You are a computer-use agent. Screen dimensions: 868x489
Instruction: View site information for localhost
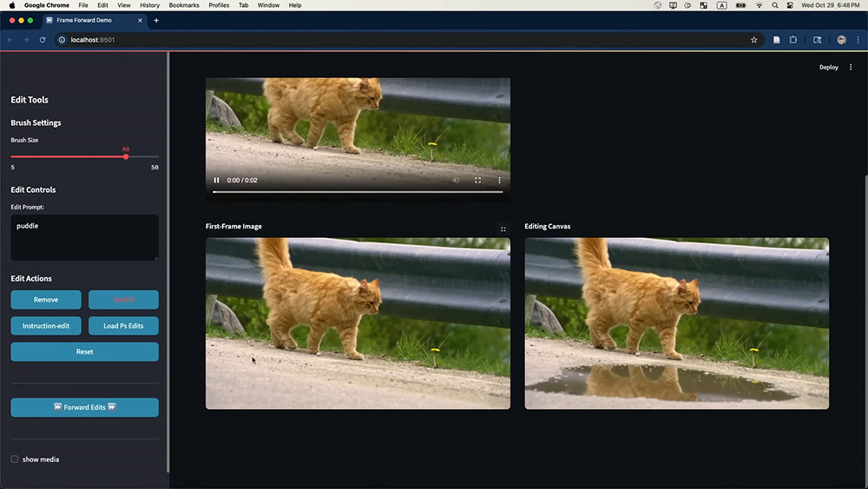[x=62, y=40]
